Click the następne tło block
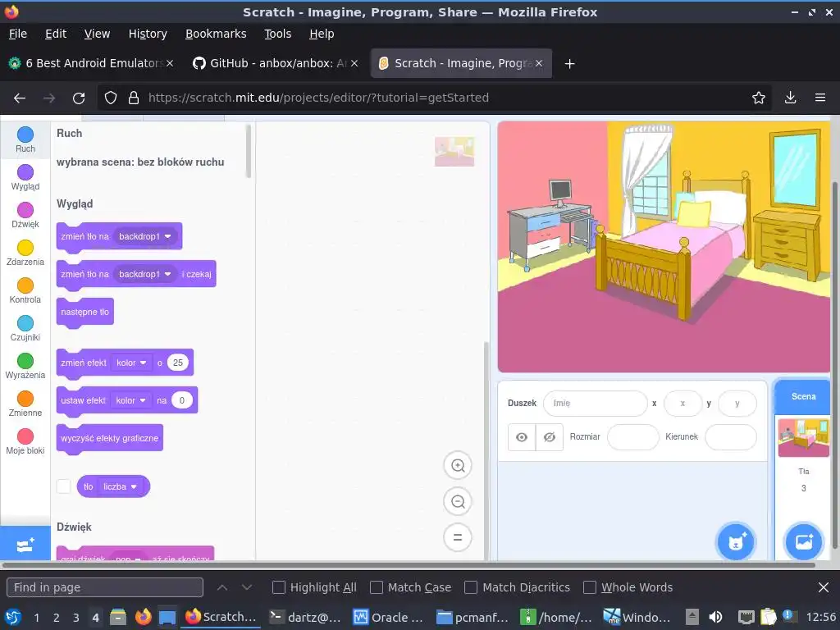The image size is (840, 630). (85, 313)
